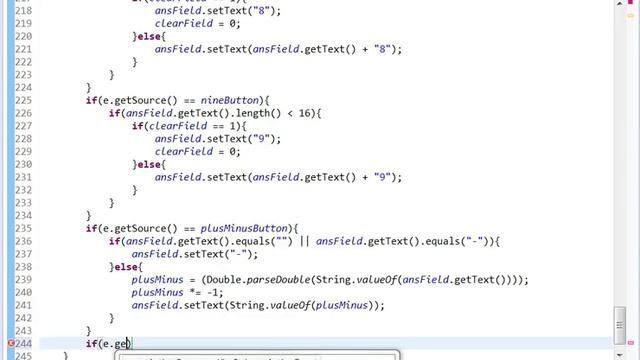This screenshot has height=360, width=640.
Task: Click the orange warning marker in overview ruler
Action: point(631,16)
